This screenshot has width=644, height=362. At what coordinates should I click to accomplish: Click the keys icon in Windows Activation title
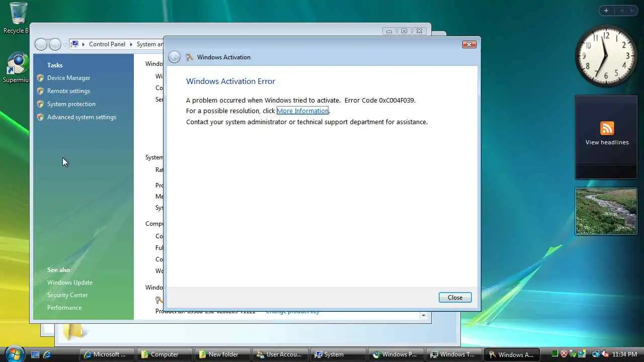click(189, 57)
